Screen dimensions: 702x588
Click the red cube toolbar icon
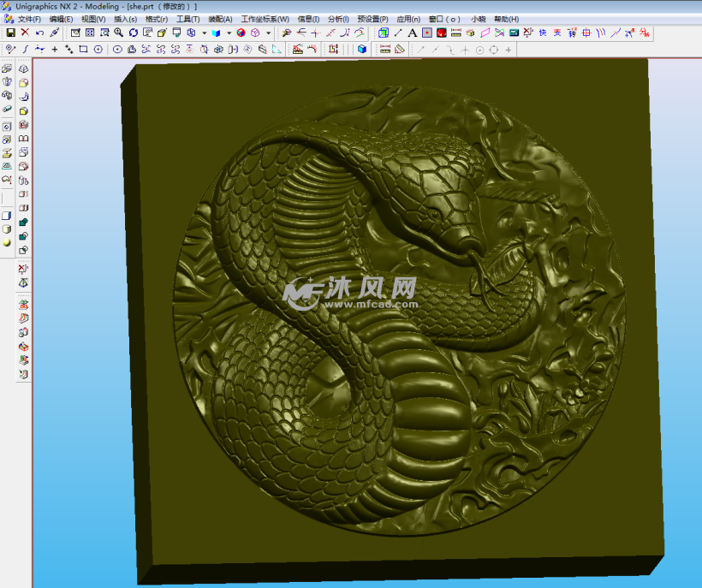pyautogui.click(x=442, y=33)
